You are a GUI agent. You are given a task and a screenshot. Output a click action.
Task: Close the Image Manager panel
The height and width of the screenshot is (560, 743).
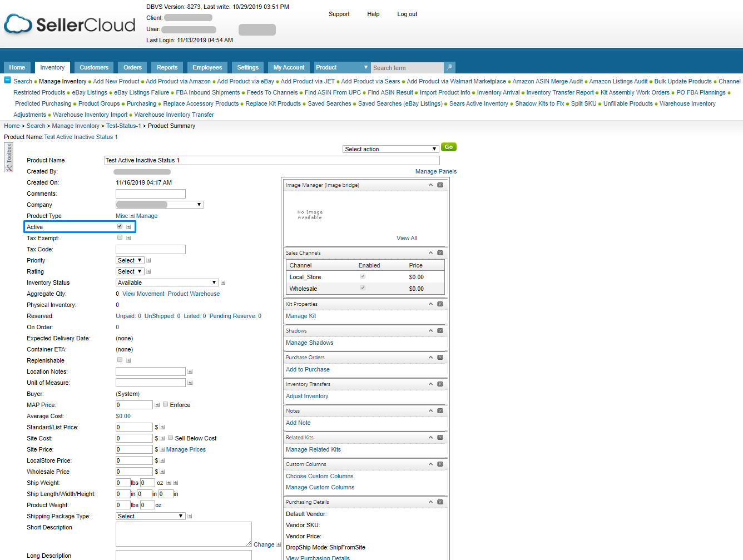(440, 185)
